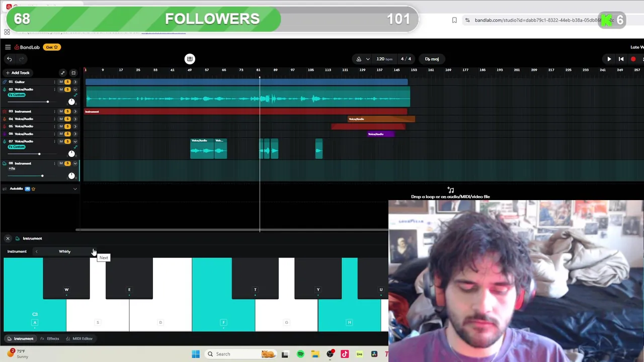Close the instrument panel

click(x=8, y=238)
